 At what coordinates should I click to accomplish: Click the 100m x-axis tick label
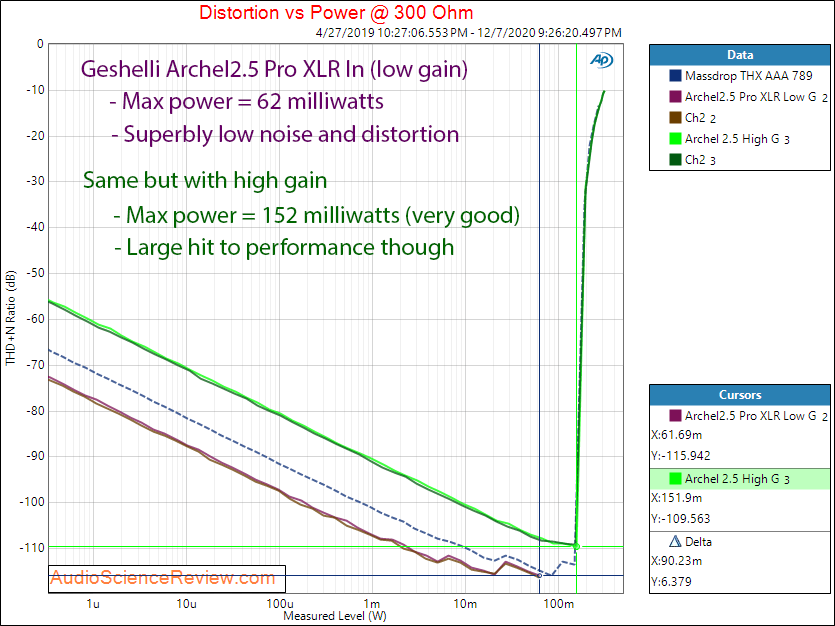point(559,604)
